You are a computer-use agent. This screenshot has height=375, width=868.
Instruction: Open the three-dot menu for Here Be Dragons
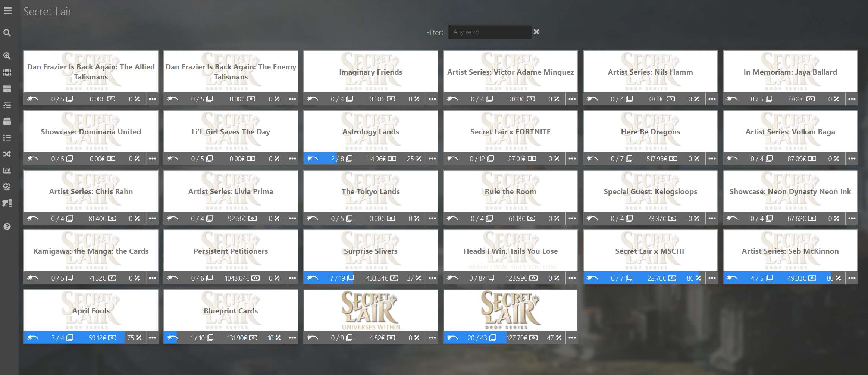click(x=712, y=159)
